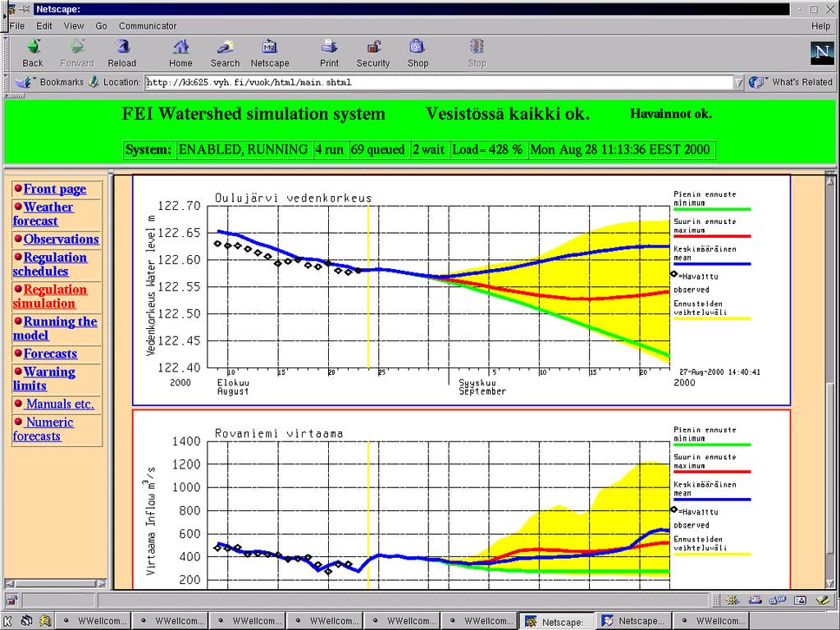Click the vertical scrollbar of chart frame
Viewport: 840px width, 630px height.
point(830,381)
